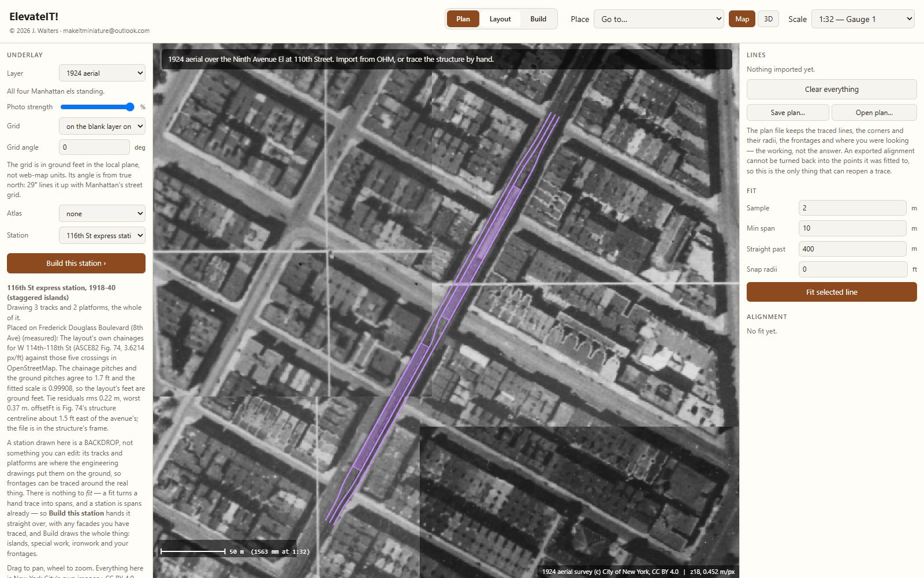The width and height of the screenshot is (924, 578).
Task: Click the Grid angle input field
Action: (x=94, y=147)
